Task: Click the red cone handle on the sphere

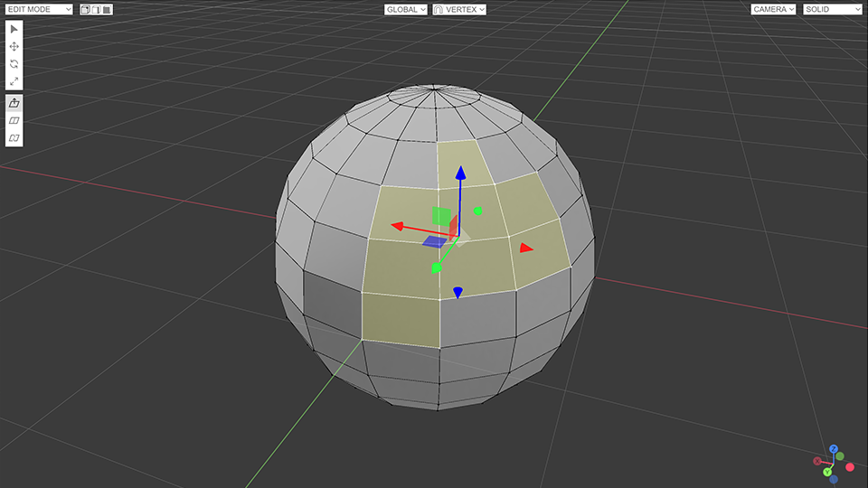Action: tap(526, 249)
